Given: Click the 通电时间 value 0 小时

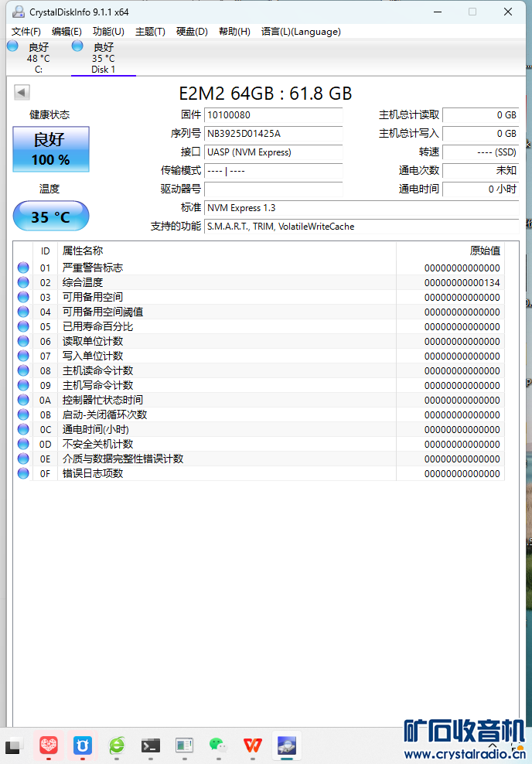Looking at the screenshot, I should pos(480,189).
